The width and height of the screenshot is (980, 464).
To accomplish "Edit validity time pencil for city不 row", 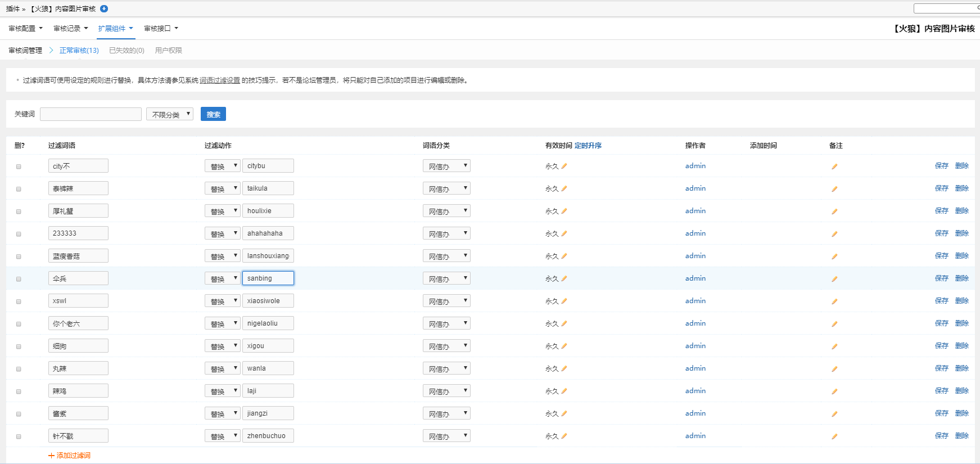I will pos(564,166).
